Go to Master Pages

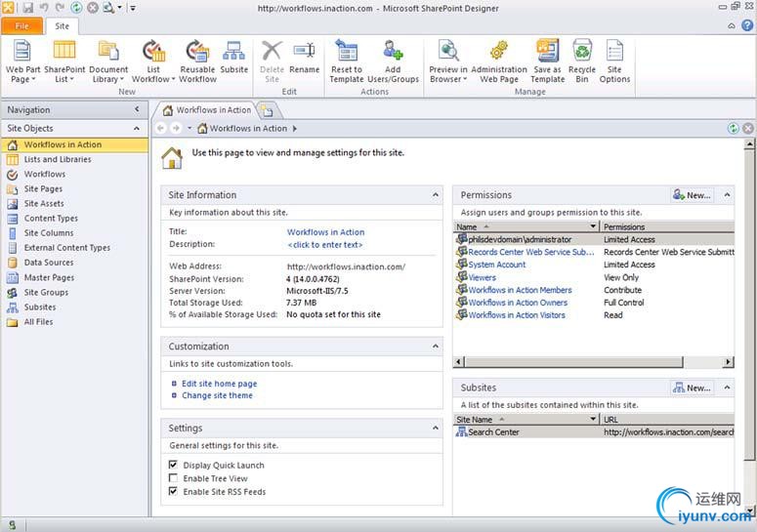coord(75,277)
